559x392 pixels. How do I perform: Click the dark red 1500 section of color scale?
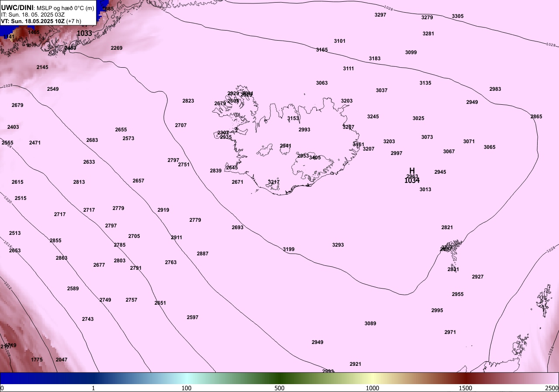[x=466, y=378]
